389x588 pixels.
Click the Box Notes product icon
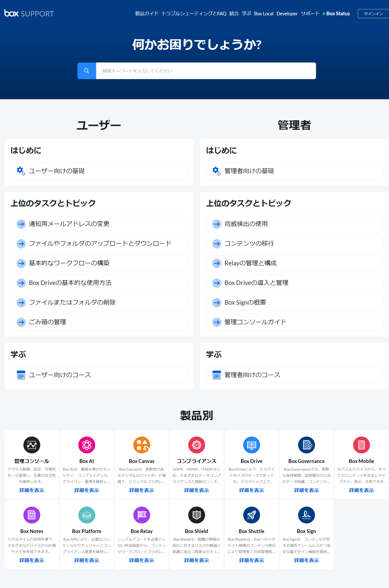32,515
